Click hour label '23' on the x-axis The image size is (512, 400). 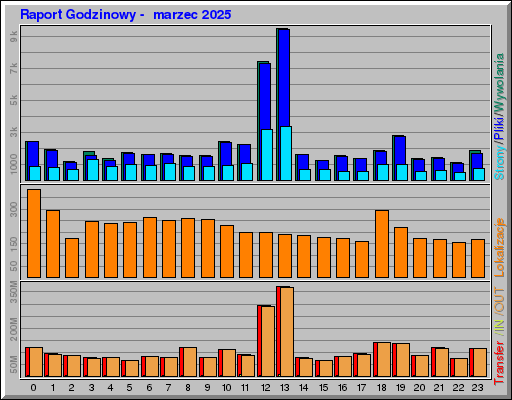coord(477,388)
